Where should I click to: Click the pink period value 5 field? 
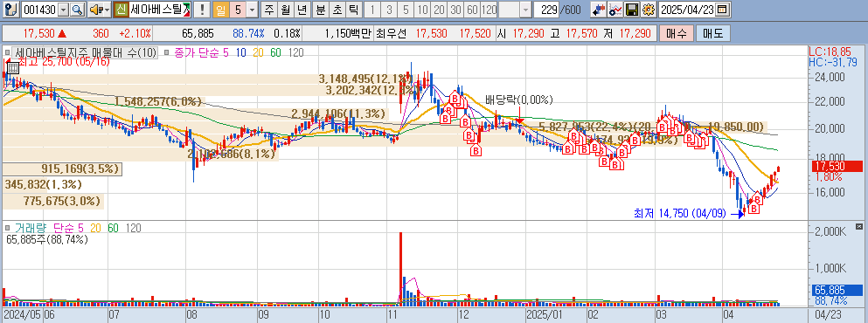click(x=237, y=10)
